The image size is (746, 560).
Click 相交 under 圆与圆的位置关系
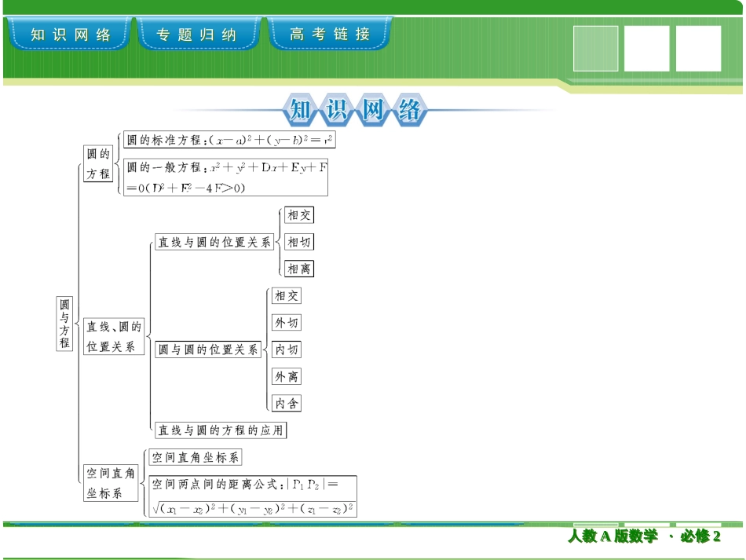pos(287,295)
